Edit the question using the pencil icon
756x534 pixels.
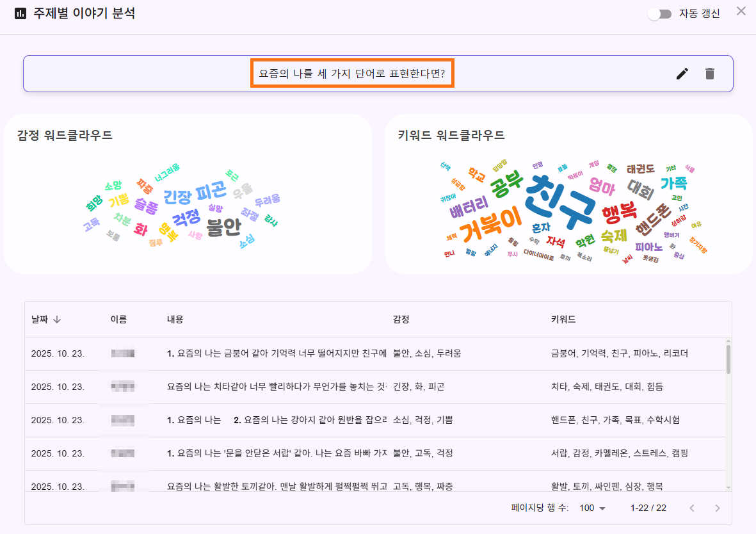click(x=681, y=74)
